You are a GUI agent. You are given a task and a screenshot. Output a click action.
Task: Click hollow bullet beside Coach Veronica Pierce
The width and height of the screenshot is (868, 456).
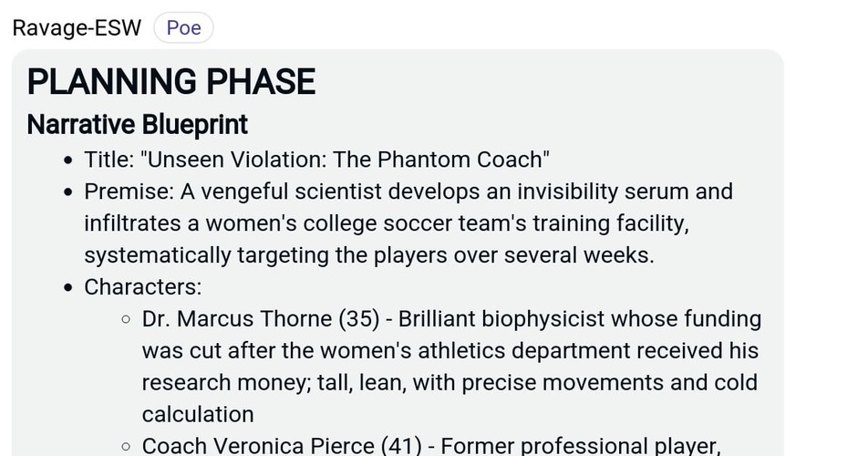tap(126, 446)
